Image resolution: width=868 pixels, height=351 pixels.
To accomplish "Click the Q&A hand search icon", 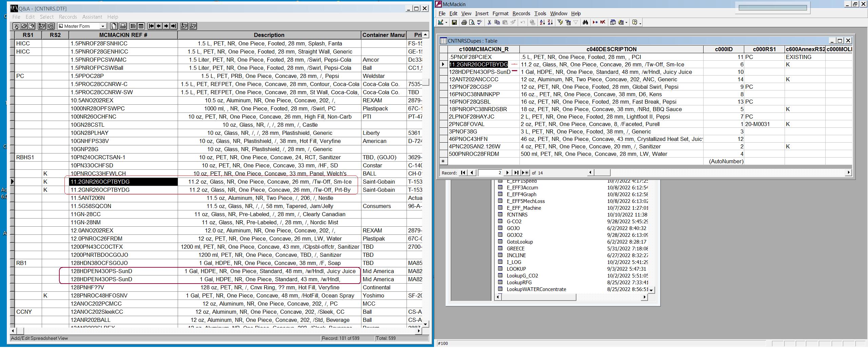I will point(16,26).
